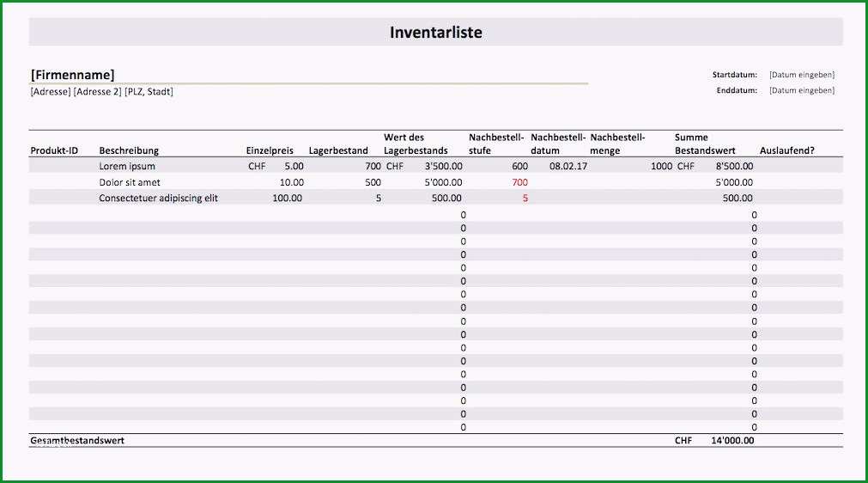The image size is (868, 483).
Task: Select total value 8'500.00 cell
Action: click(735, 166)
